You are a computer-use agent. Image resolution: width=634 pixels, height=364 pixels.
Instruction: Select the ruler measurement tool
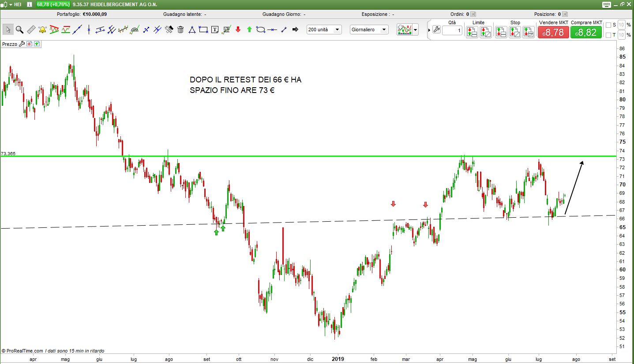pyautogui.click(x=31, y=30)
